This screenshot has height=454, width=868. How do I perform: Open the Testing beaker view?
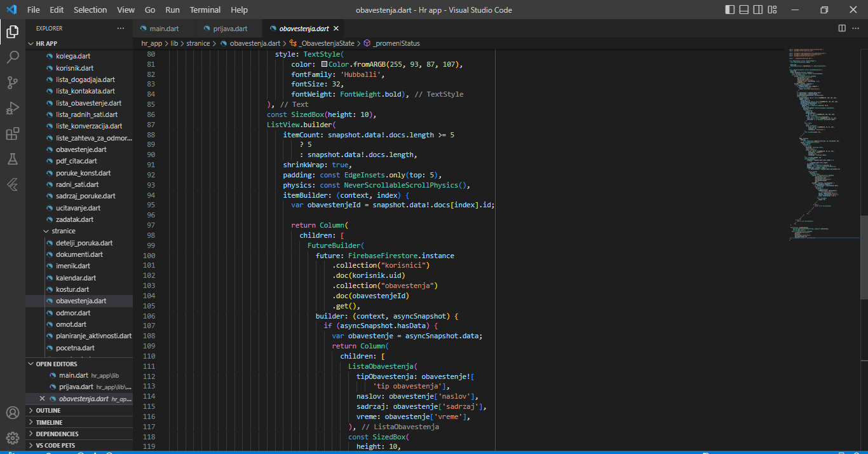pos(12,160)
